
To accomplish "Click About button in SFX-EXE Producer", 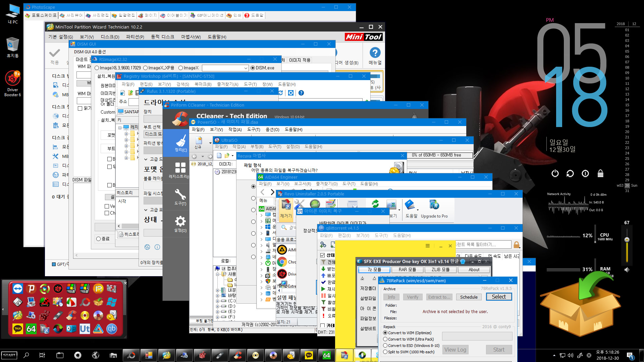I will click(x=474, y=269).
